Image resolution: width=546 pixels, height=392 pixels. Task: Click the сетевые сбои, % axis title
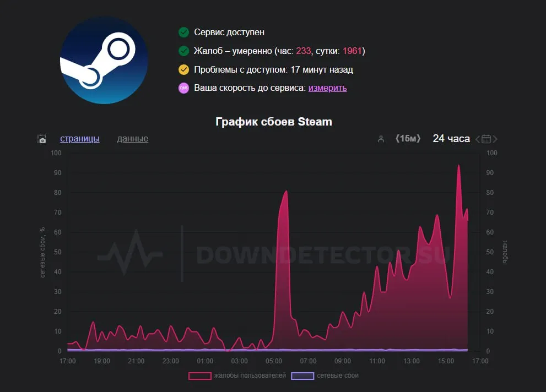click(x=42, y=252)
